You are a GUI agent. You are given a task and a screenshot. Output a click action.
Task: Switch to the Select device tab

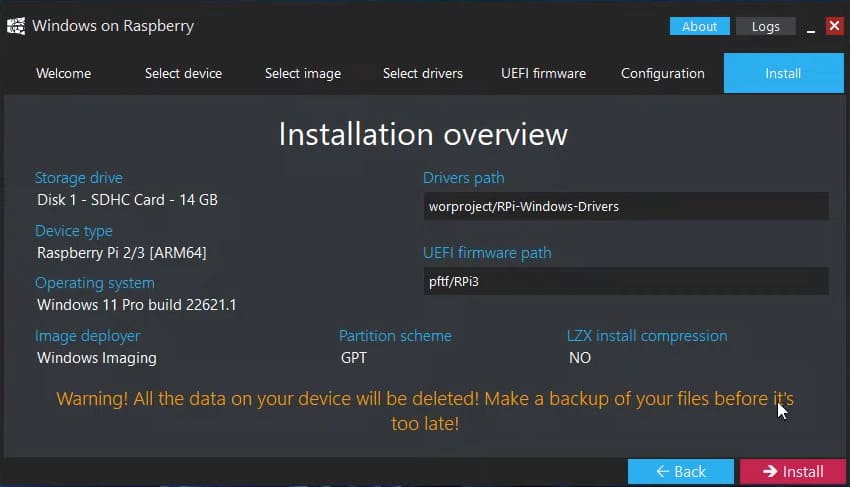tap(183, 73)
